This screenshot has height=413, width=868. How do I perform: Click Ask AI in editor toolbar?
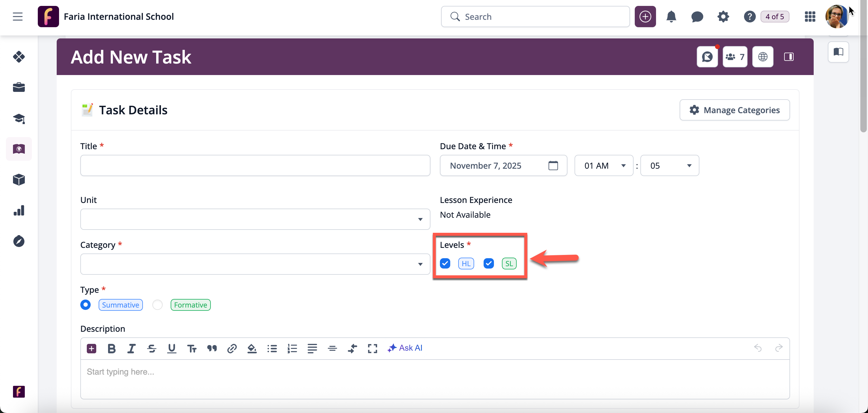(x=405, y=348)
